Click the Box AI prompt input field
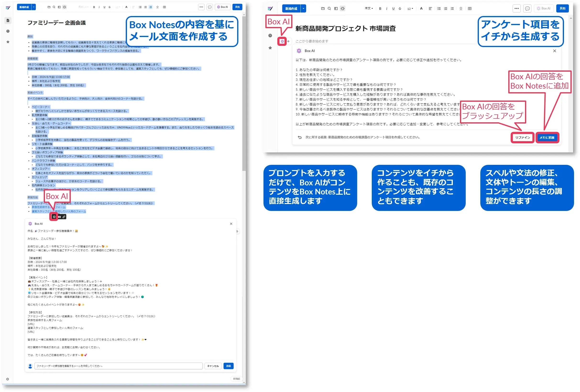This screenshot has height=392, width=580. (117, 366)
